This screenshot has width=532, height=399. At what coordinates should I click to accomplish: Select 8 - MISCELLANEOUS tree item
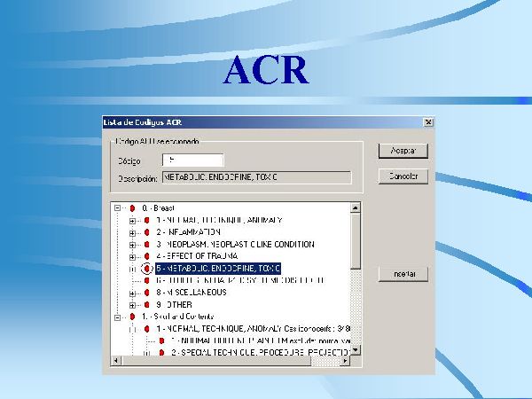[x=191, y=292]
